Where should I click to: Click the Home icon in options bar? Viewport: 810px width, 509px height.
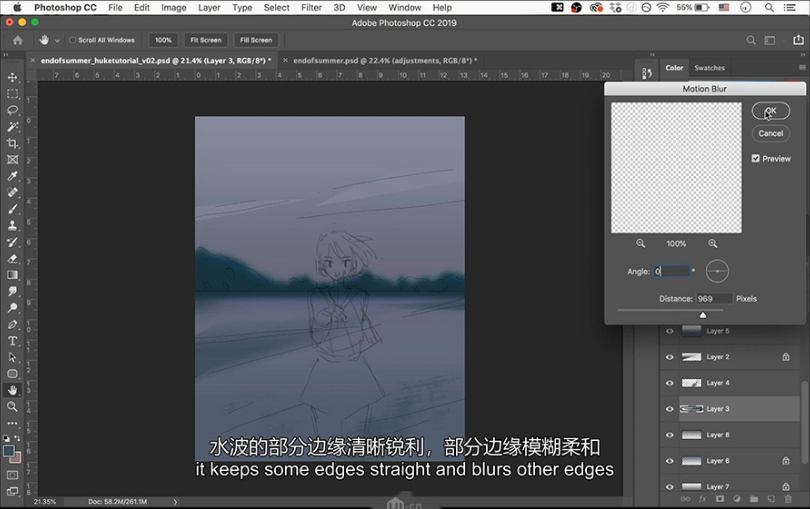18,40
